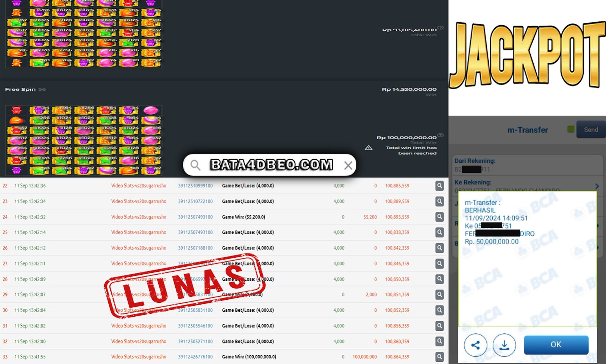
Task: Open transaction ID 39112507188100
Action: point(195,248)
